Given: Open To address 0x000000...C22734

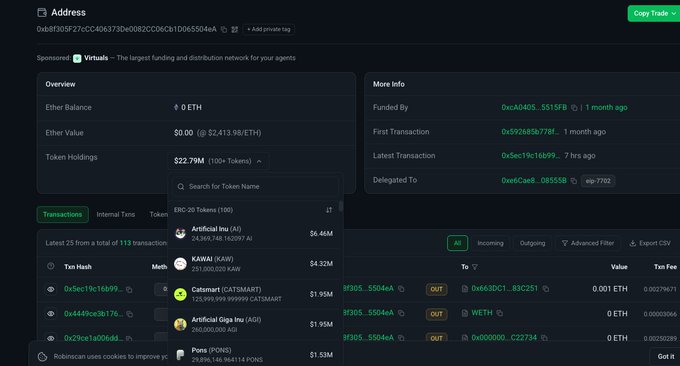Looking at the screenshot, I should pos(504,337).
